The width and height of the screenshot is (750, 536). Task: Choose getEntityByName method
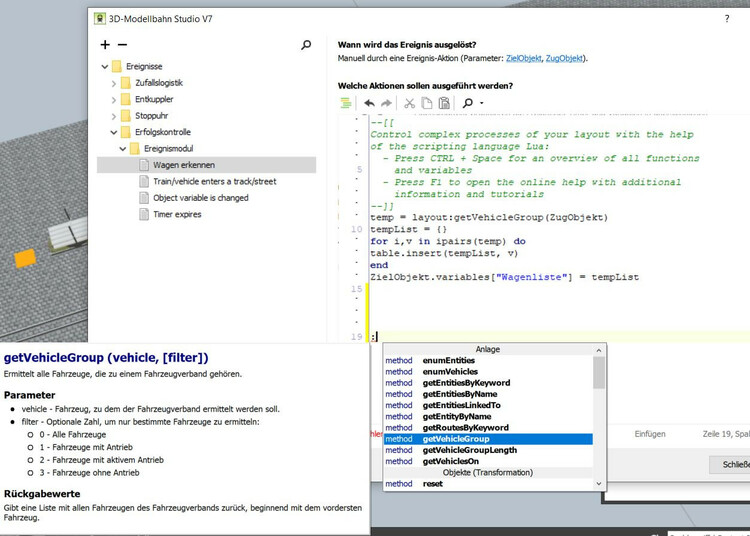488,416
